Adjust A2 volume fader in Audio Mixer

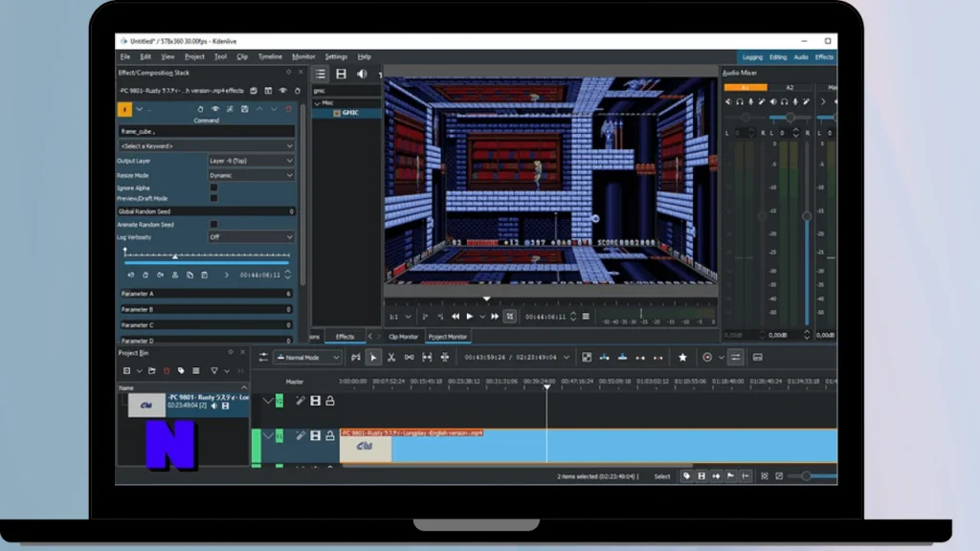(x=807, y=216)
